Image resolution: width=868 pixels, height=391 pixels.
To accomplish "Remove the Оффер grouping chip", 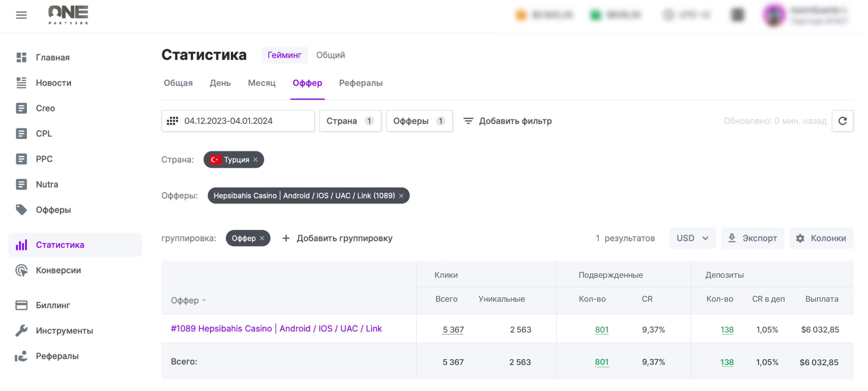I will coord(262,238).
